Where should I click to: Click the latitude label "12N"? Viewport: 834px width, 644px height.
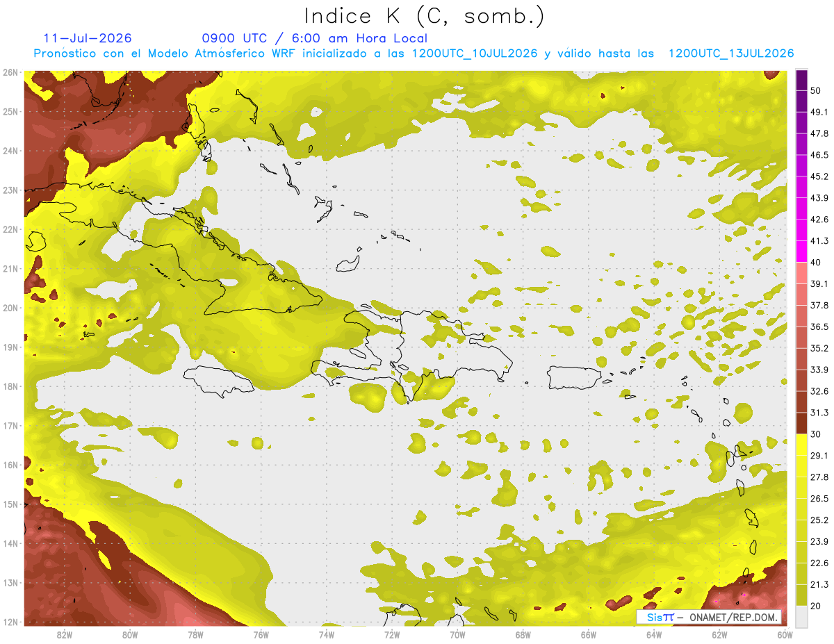click(10, 622)
